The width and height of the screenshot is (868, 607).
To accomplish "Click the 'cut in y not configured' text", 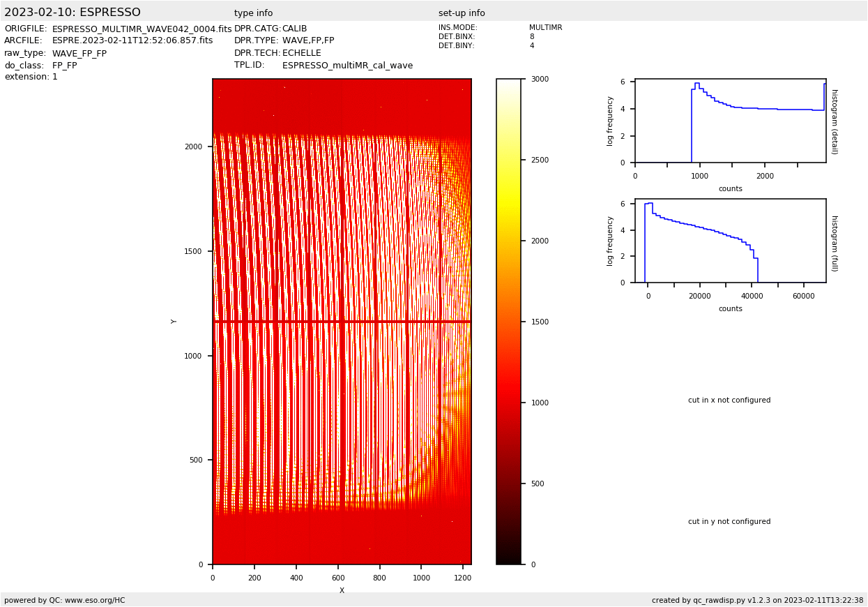I will point(729,522).
